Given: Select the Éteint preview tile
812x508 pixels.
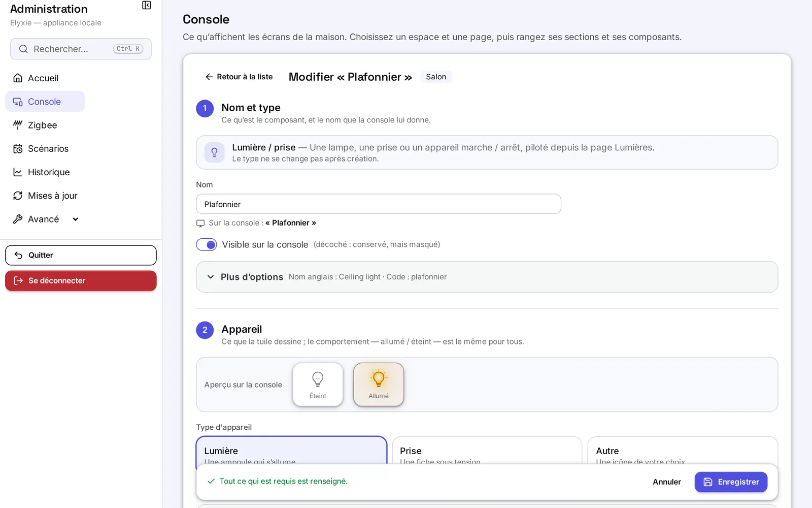Looking at the screenshot, I should [318, 385].
